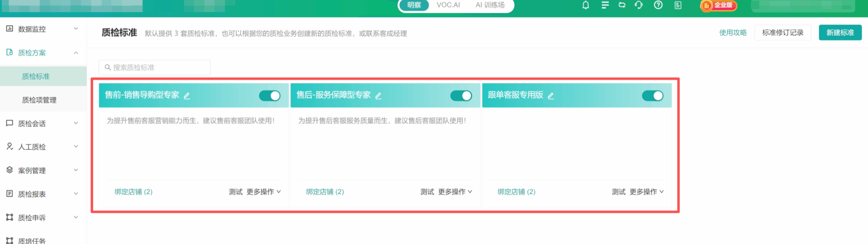Toggle off 跟单客服专用版 standard switch
The image size is (868, 244).
[x=653, y=96]
